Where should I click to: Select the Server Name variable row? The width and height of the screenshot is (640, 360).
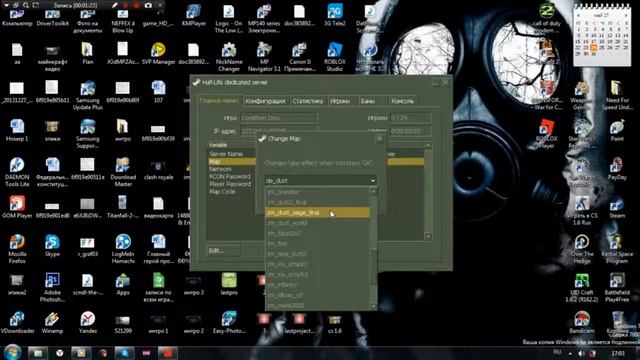[x=231, y=154]
